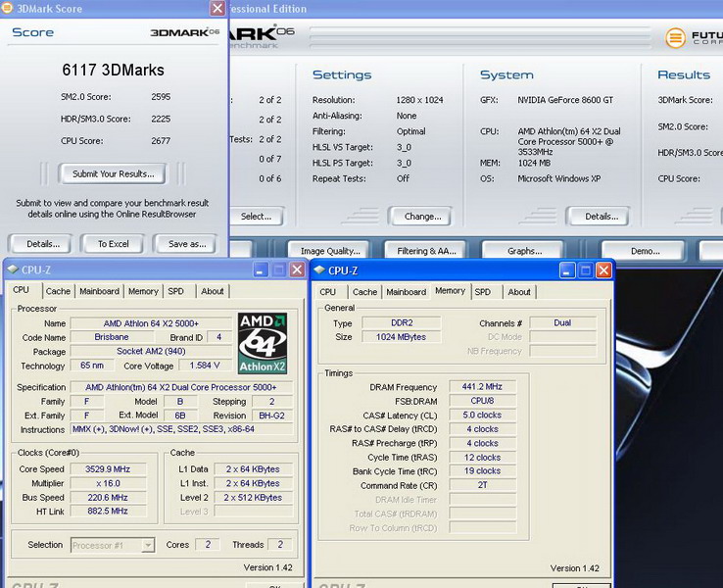This screenshot has height=588, width=723.
Task: Click the Threads count field showing 2
Action: [x=280, y=545]
